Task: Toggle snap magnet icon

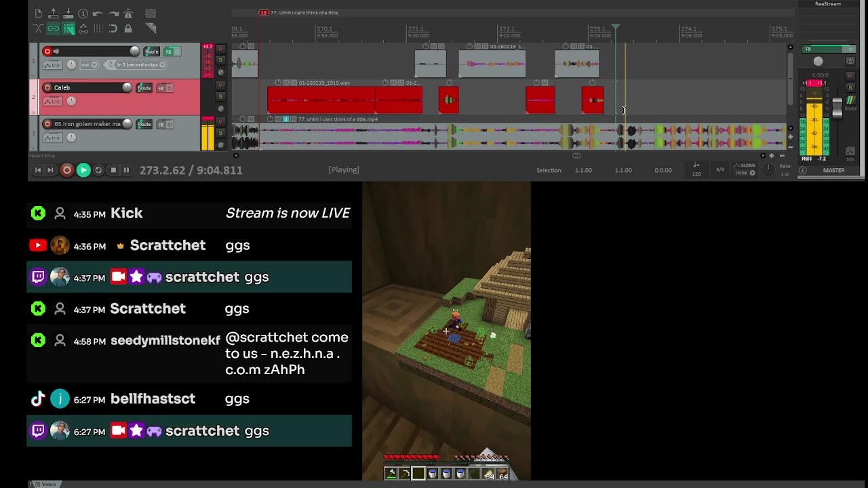Action: (113, 28)
